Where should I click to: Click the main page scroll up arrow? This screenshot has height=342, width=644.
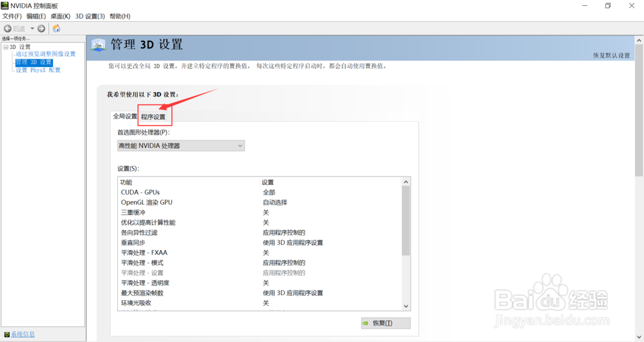[639, 40]
